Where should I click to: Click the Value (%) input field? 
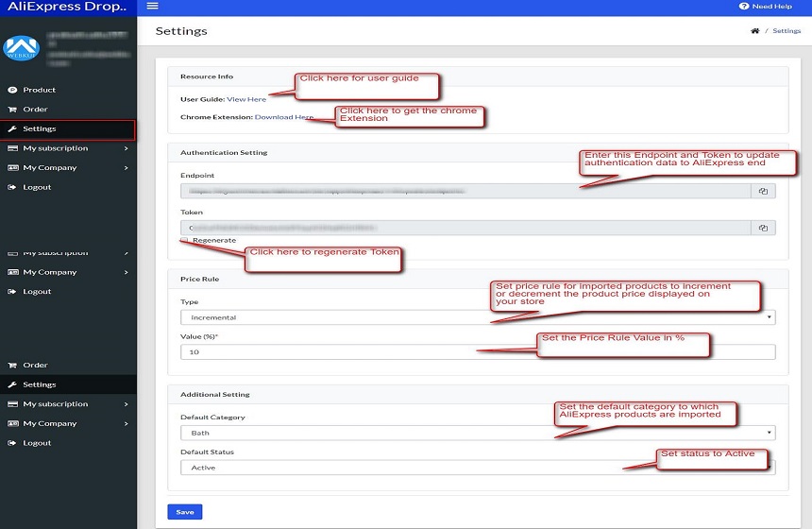coord(478,351)
